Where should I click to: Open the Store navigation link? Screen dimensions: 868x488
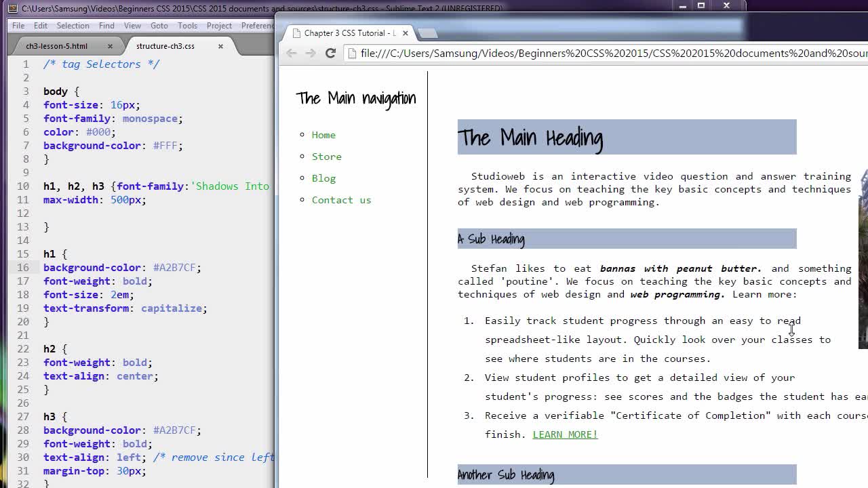tap(326, 157)
